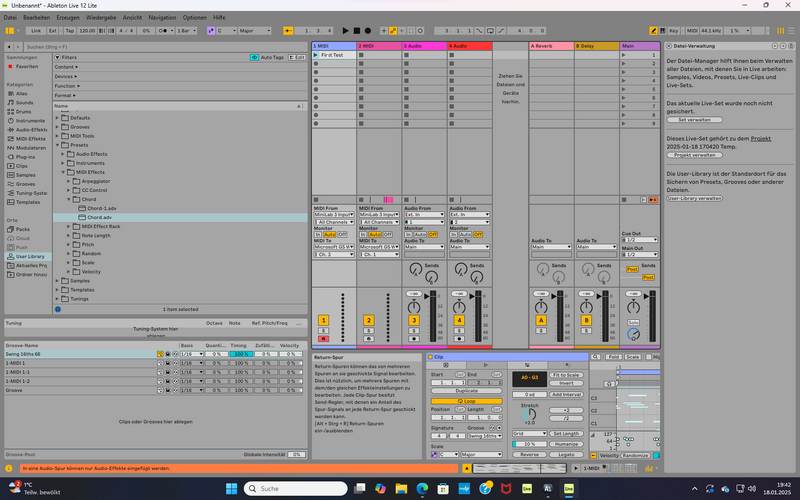The image size is (800, 500).
Task: Open the Optionen menu
Action: pyautogui.click(x=194, y=17)
